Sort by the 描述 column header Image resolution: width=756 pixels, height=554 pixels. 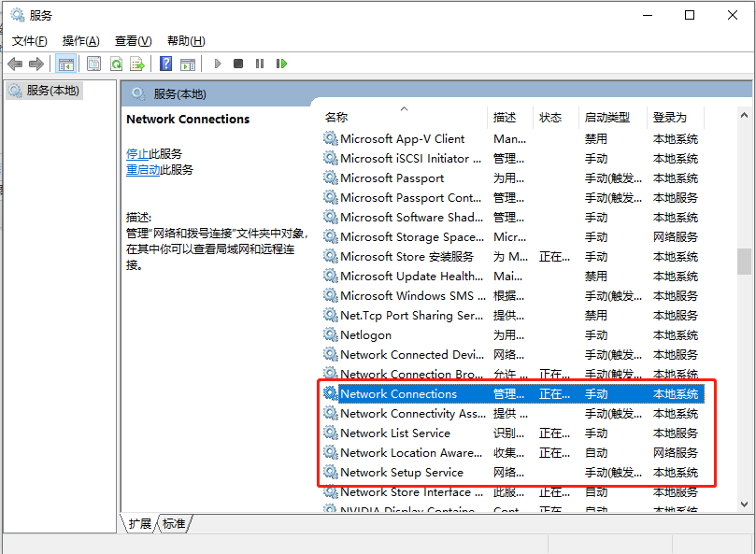coord(510,117)
